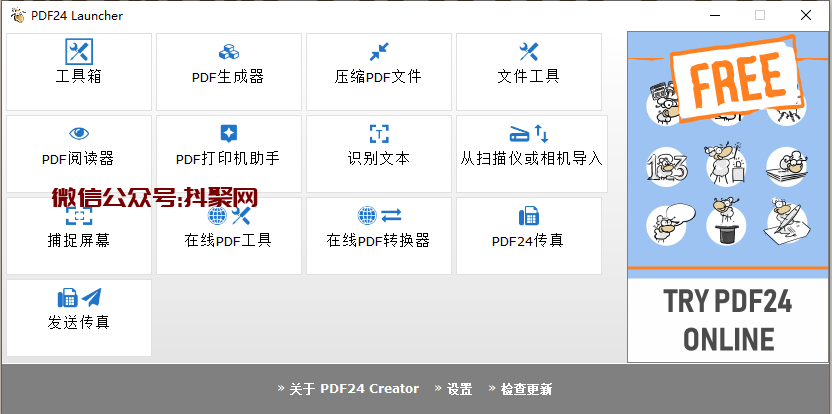This screenshot has height=414, width=832.
Task: Launch PDF生成器 text label
Action: click(x=228, y=77)
